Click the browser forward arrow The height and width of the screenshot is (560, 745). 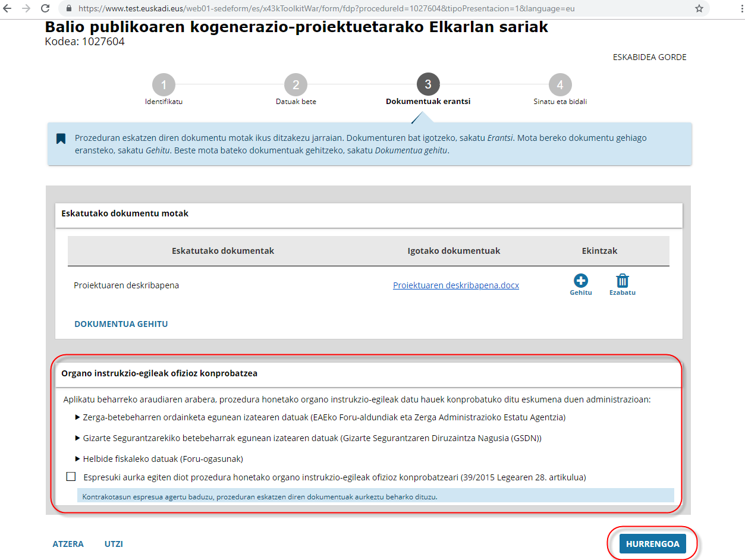[x=26, y=9]
